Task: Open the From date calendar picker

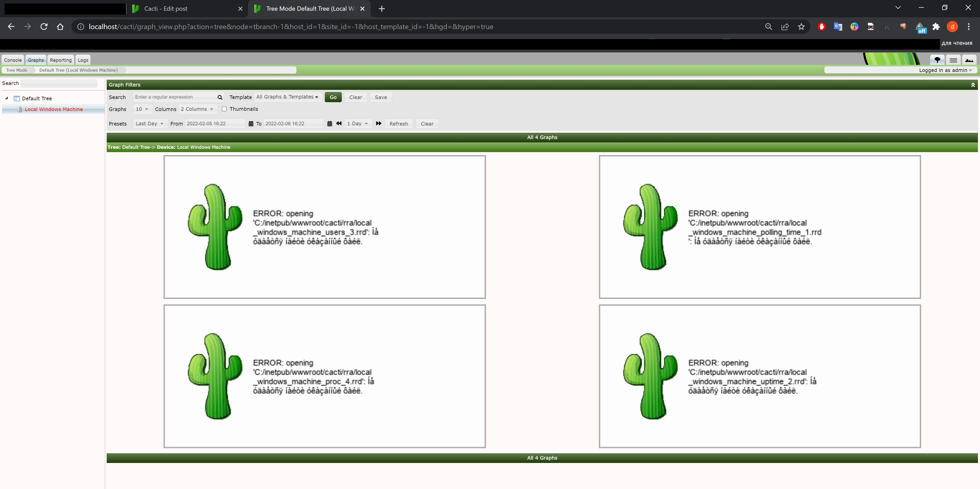Action: coord(251,124)
